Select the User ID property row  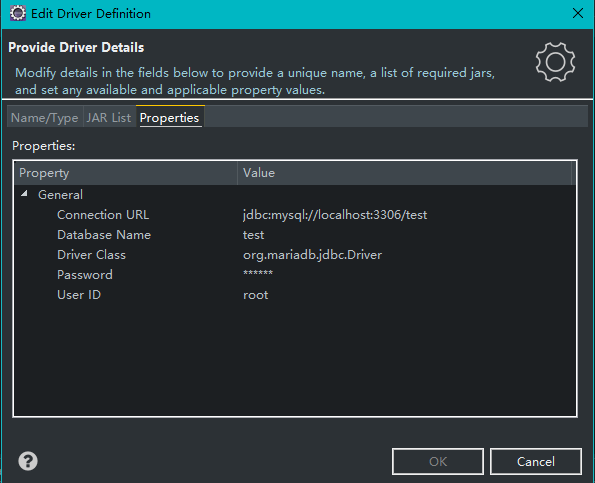pyautogui.click(x=294, y=295)
